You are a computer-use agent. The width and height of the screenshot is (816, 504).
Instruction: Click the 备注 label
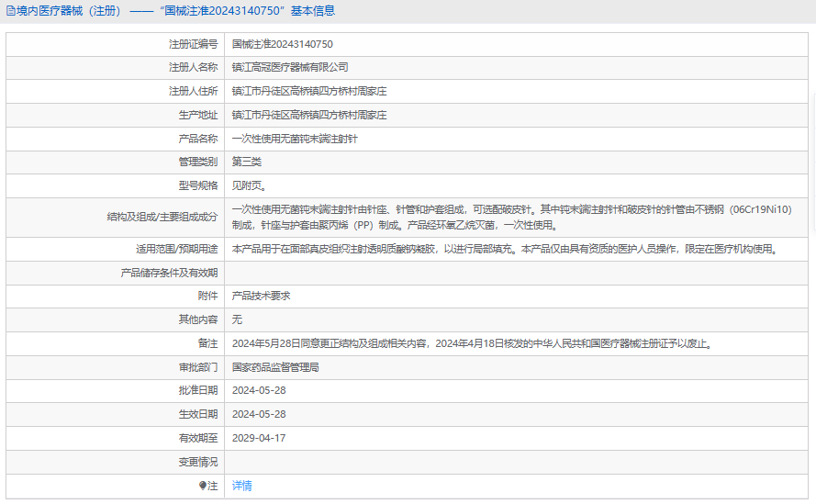click(x=208, y=343)
